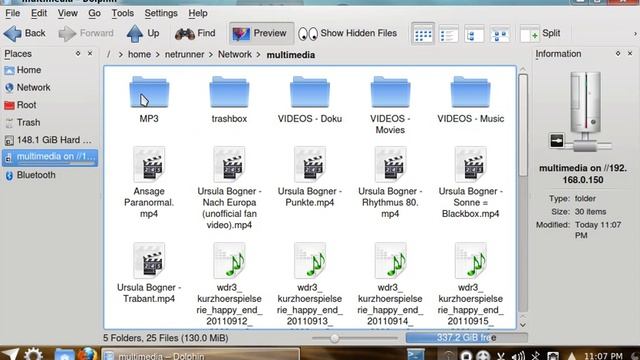
Task: Close the Places panel
Action: point(90,53)
